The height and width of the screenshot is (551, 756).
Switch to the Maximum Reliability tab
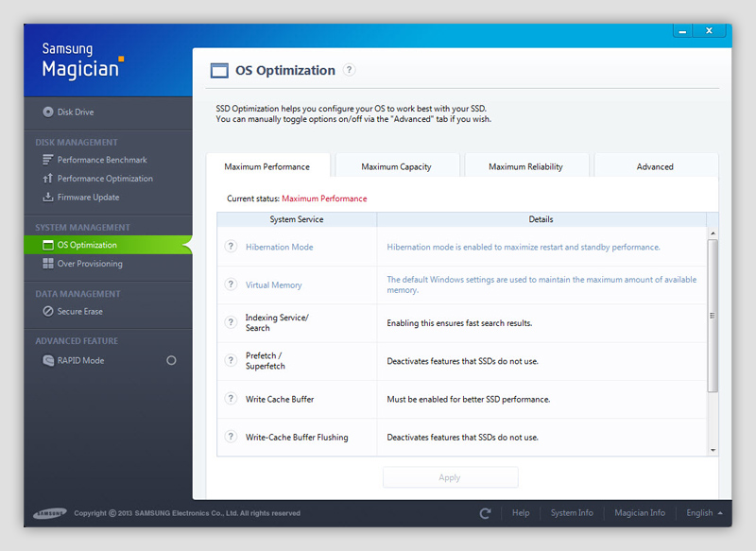pyautogui.click(x=526, y=166)
